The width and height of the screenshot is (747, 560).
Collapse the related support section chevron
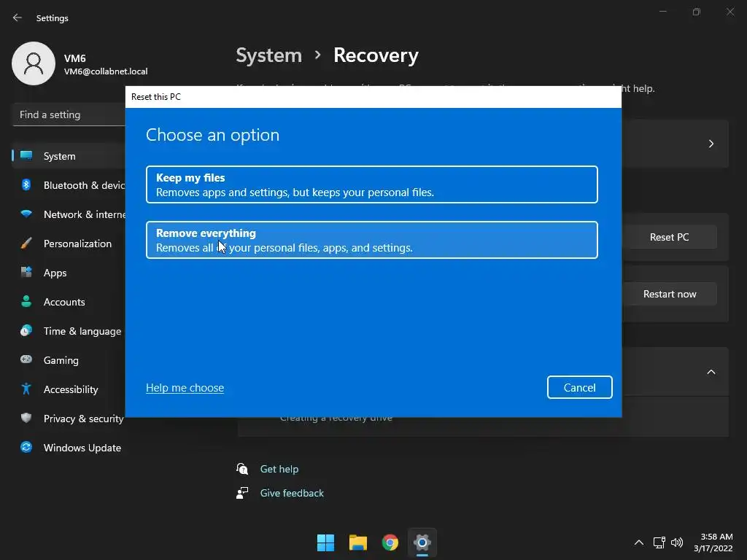[x=711, y=372]
